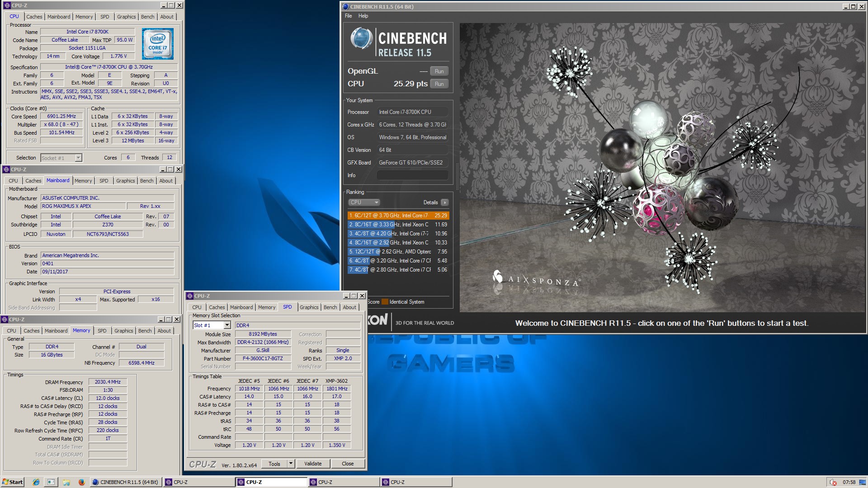This screenshot has width=868, height=488.
Task: Run the CPU benchmark in Cinebench
Action: [x=439, y=84]
